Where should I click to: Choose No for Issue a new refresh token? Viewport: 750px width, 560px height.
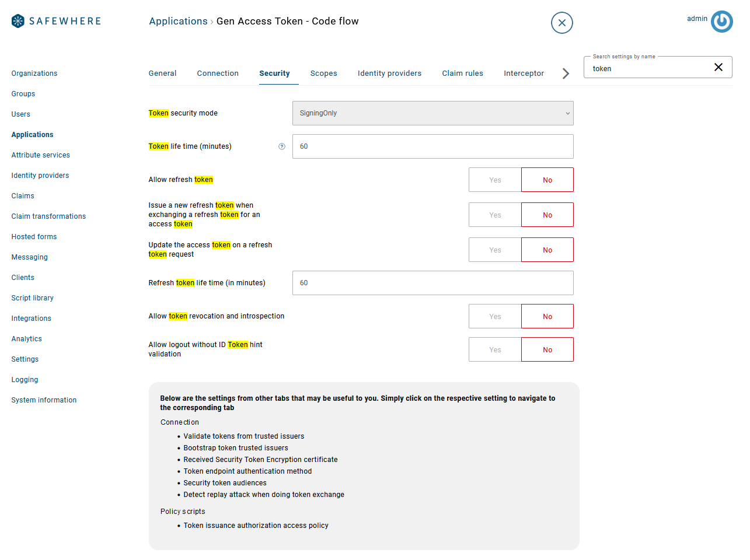(547, 215)
